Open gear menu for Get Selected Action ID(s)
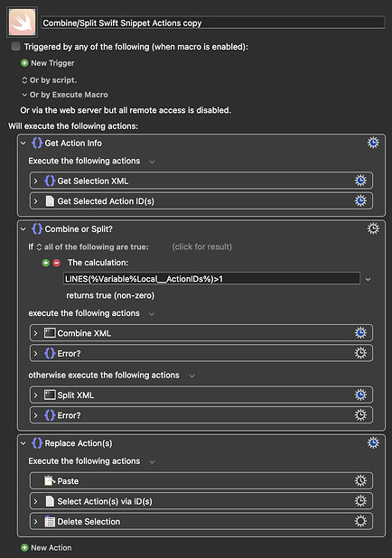 (360, 200)
